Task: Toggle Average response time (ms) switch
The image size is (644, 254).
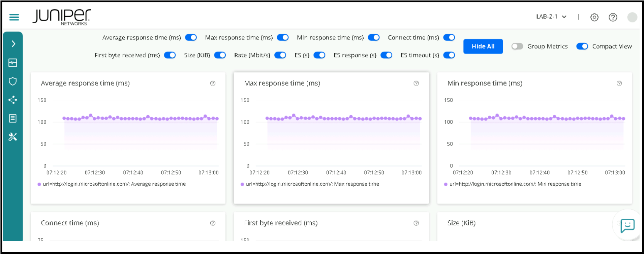Action: (x=191, y=37)
